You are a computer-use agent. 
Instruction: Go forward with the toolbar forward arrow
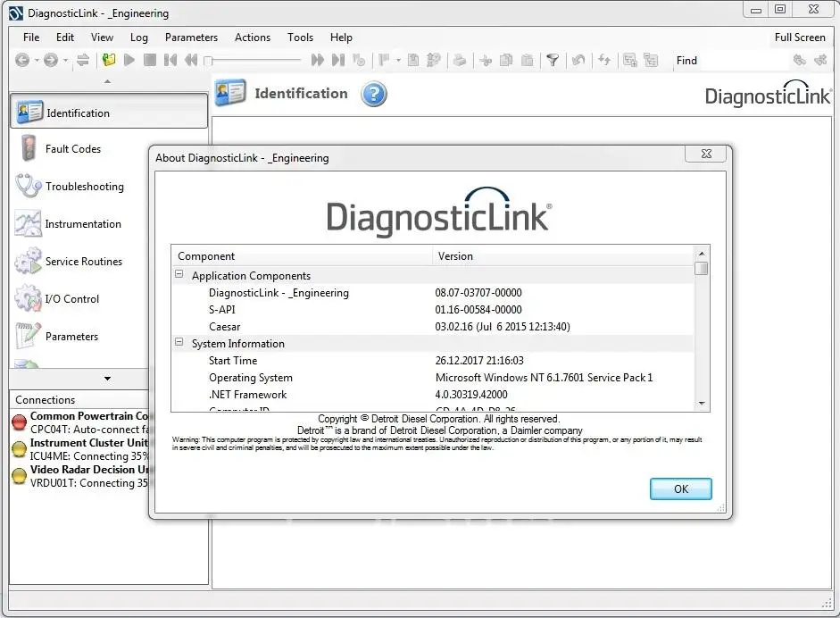coord(51,60)
